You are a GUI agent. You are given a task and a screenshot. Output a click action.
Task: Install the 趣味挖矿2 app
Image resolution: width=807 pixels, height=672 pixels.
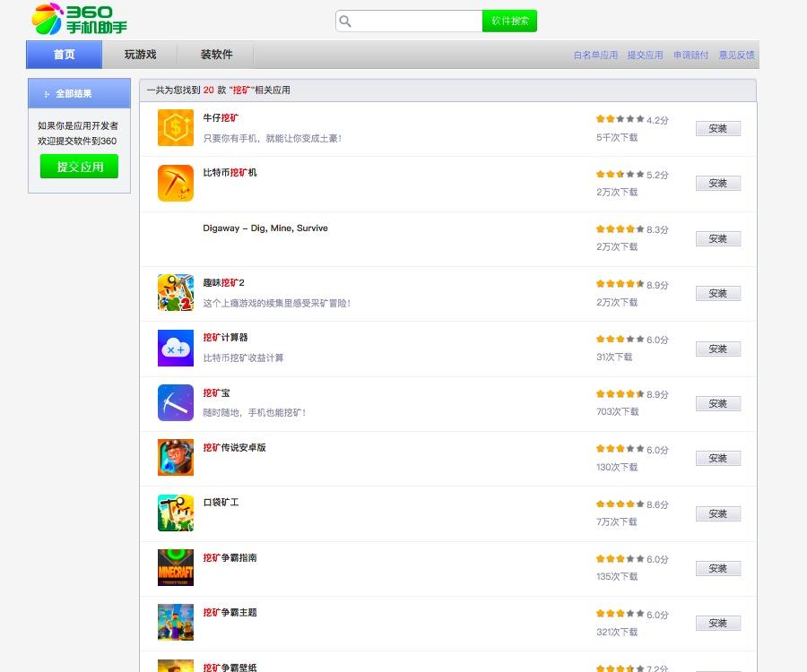click(718, 294)
